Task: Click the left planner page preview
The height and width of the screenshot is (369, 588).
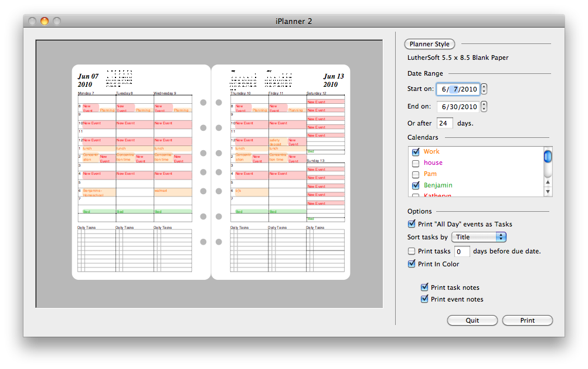Action: click(141, 172)
